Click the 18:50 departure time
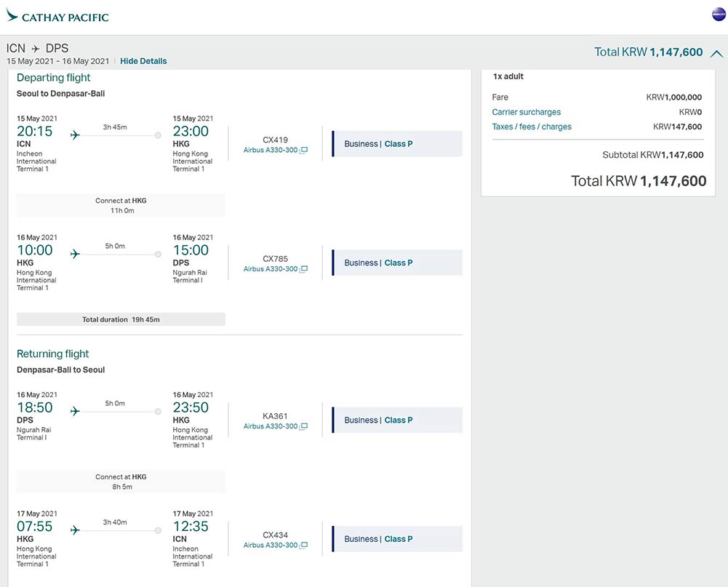The height and width of the screenshot is (587, 728). (35, 408)
